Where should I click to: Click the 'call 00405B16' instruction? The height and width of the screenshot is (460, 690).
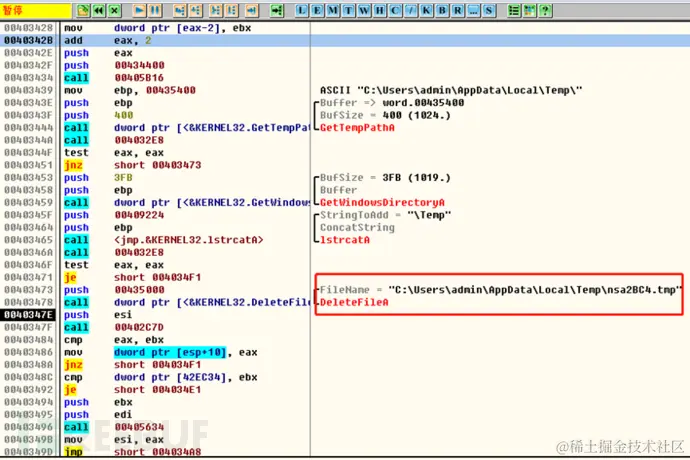[114, 78]
